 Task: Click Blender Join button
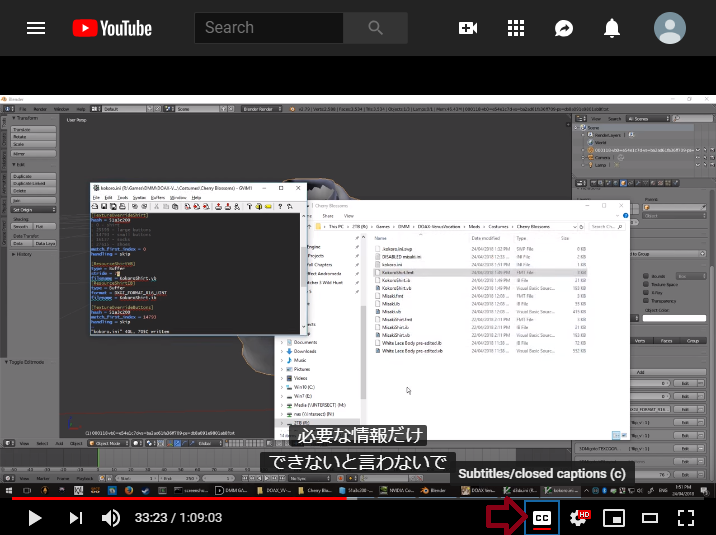[x=34, y=200]
